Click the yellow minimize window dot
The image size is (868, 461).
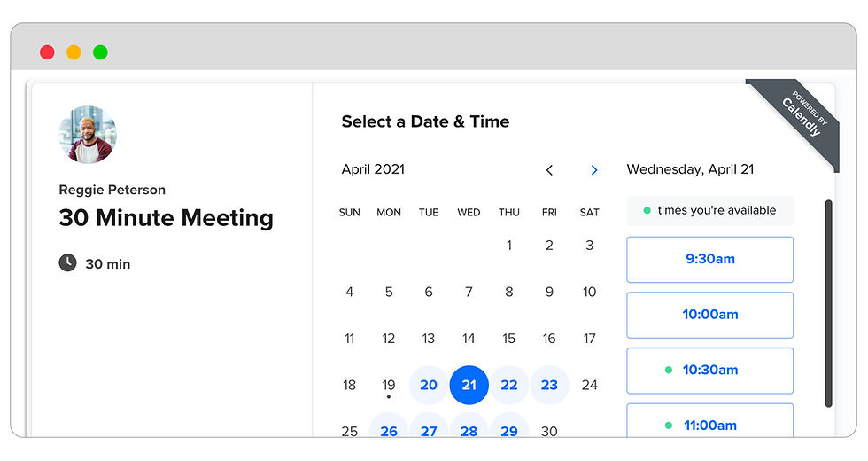pos(74,52)
